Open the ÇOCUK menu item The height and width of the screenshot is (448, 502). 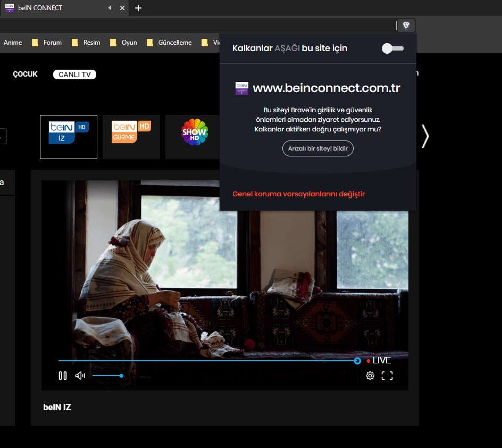[26, 74]
